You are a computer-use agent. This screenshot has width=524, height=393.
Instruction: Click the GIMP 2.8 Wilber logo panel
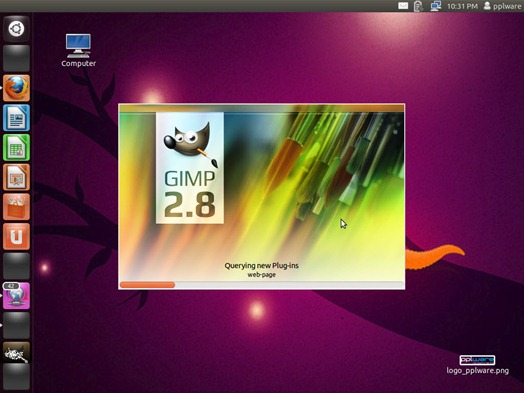click(x=190, y=168)
